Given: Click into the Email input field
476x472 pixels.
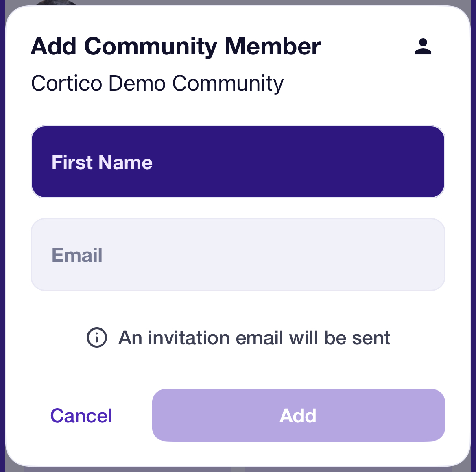Looking at the screenshot, I should tap(238, 254).
